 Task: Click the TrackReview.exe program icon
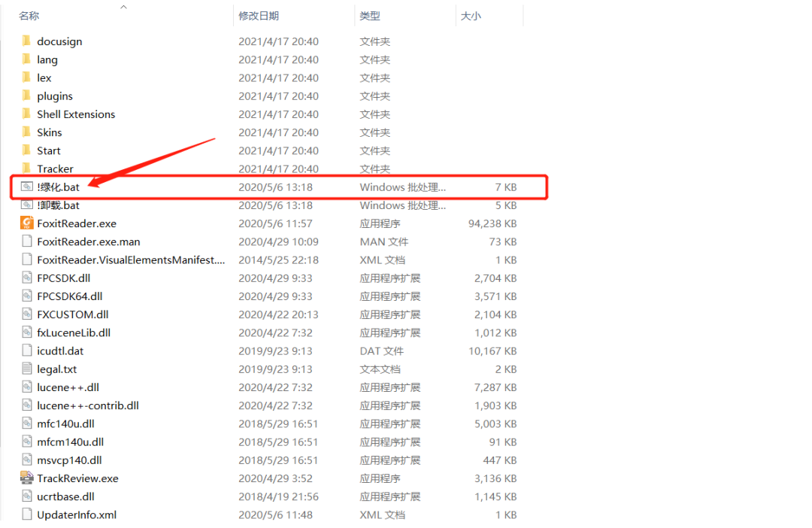click(x=26, y=478)
